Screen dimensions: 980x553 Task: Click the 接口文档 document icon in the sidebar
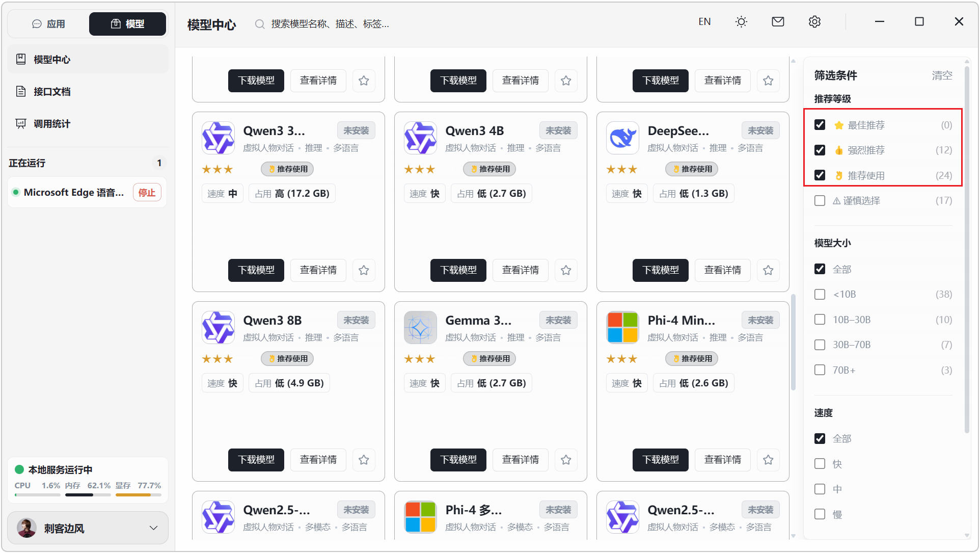pos(21,91)
